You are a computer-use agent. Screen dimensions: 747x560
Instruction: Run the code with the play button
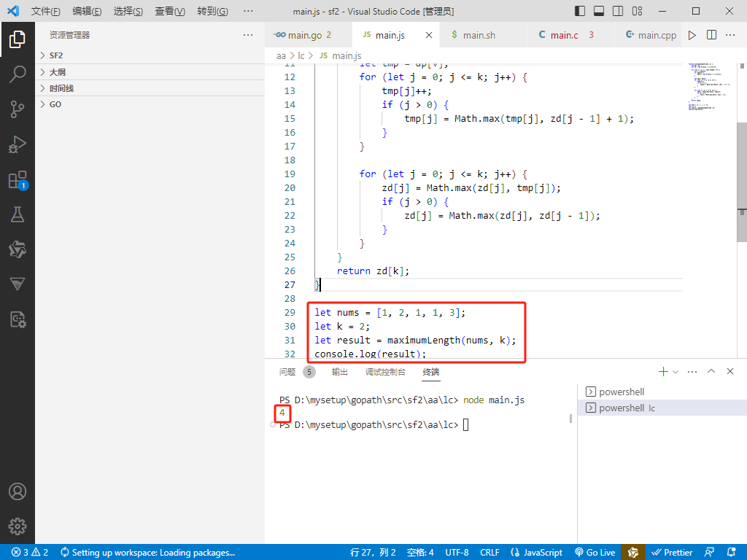(x=692, y=35)
